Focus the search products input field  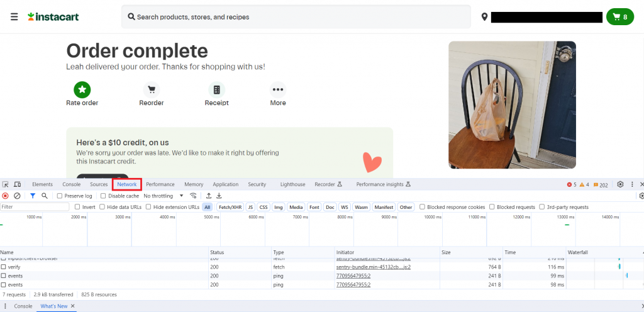296,17
